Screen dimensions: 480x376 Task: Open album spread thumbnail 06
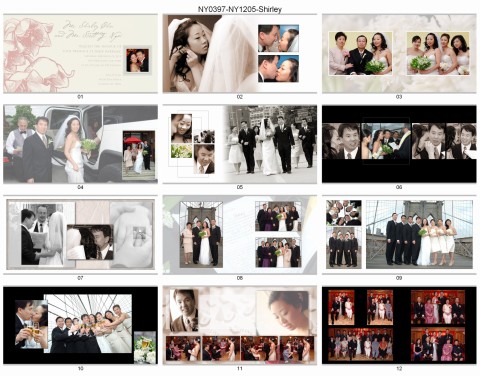tap(399, 144)
